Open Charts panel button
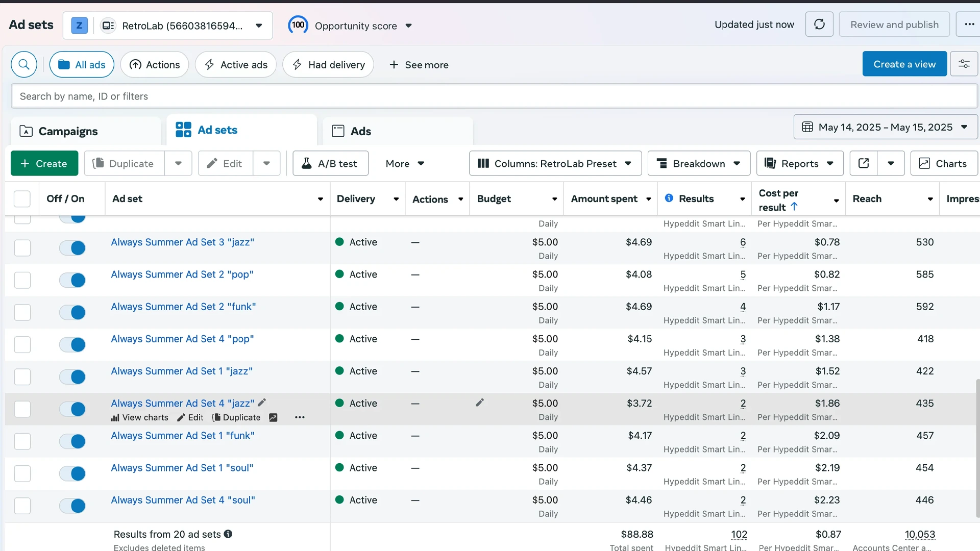Viewport: 980px width, 551px height. (943, 163)
